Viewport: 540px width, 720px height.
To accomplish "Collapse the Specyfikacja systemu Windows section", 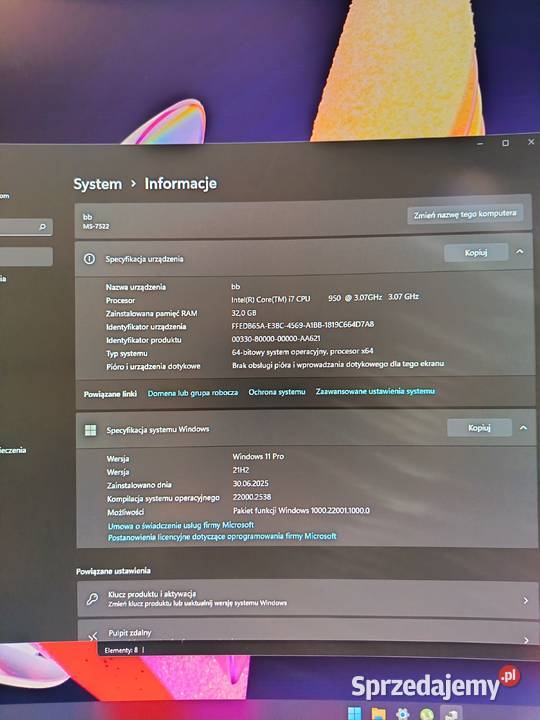I will [523, 427].
